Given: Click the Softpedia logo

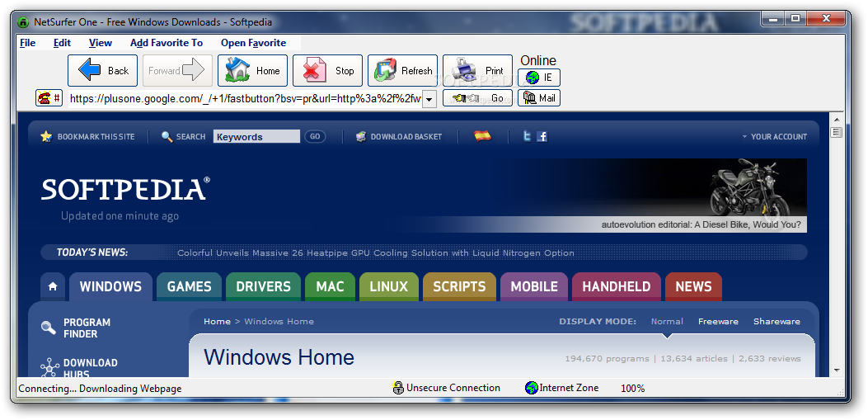Looking at the screenshot, I should click(125, 189).
